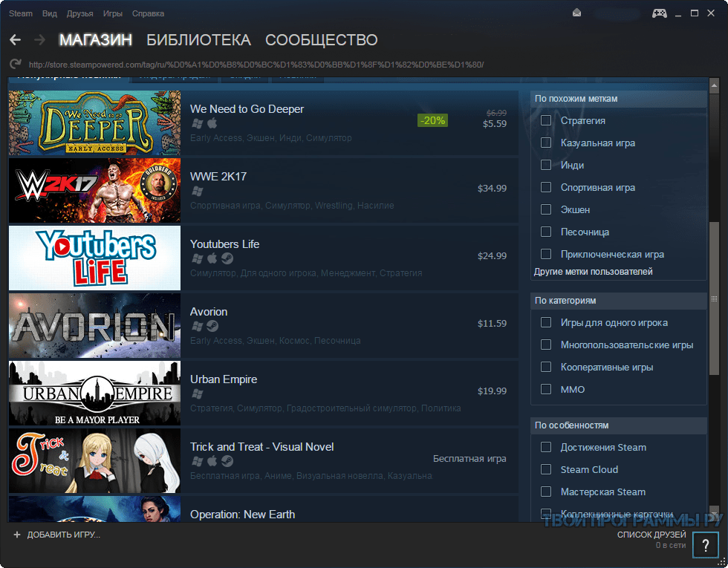Switch to the БИБЛИОТЕКА section
This screenshot has width=728, height=568.
tap(199, 40)
